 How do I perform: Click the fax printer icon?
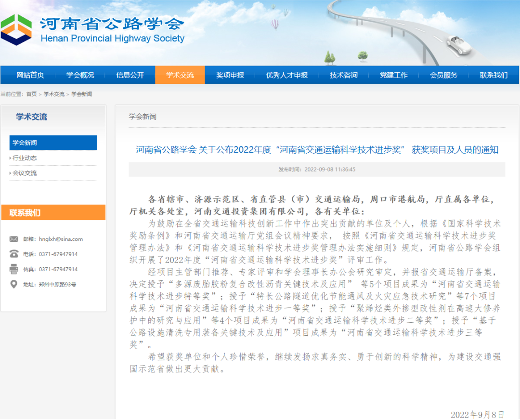coord(14,269)
